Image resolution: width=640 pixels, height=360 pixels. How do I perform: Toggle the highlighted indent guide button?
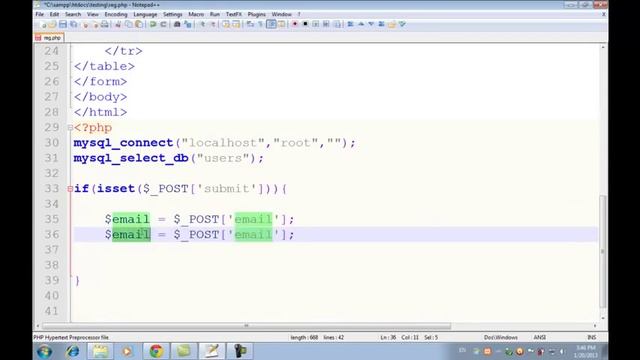pos(271,24)
